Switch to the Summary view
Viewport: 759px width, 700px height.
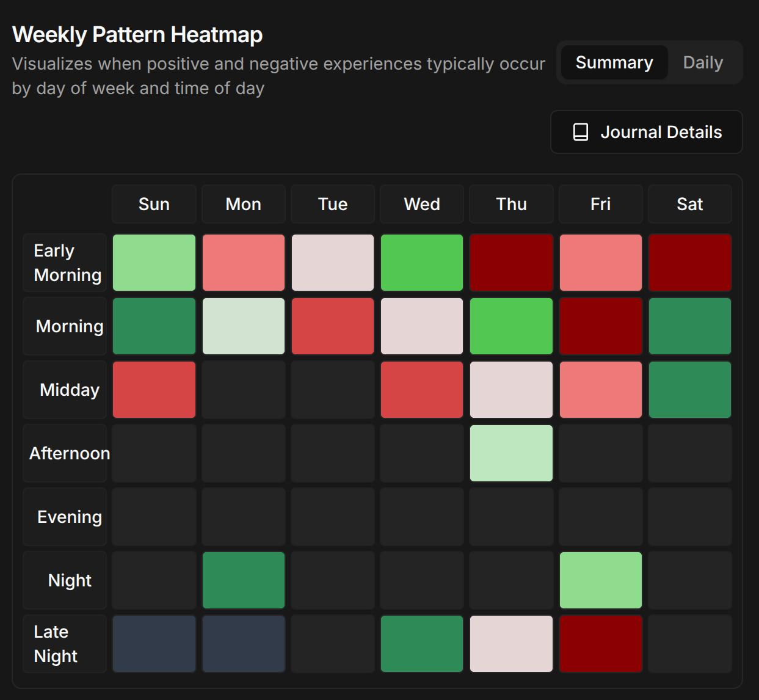coord(614,62)
